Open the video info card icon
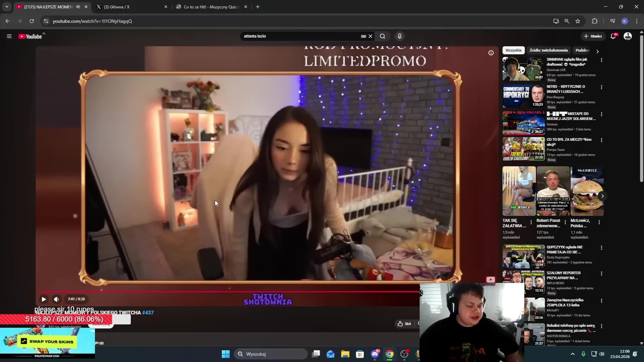This screenshot has height=362, width=644. click(491, 53)
